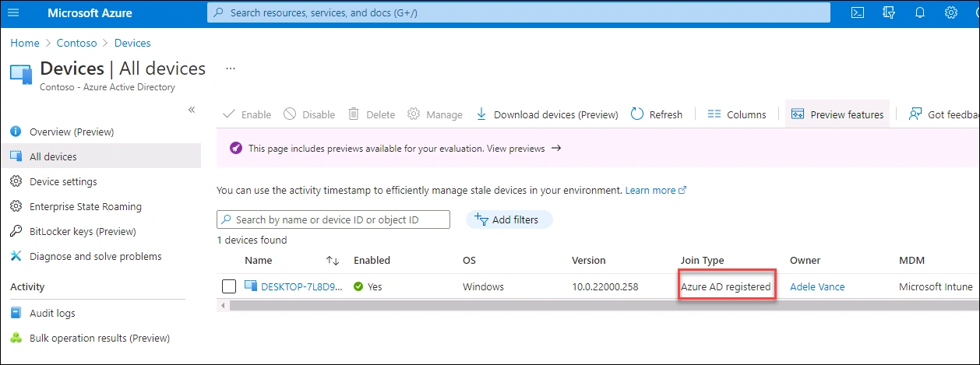The height and width of the screenshot is (365, 980).
Task: Click the Join Type column header
Action: pos(702,261)
